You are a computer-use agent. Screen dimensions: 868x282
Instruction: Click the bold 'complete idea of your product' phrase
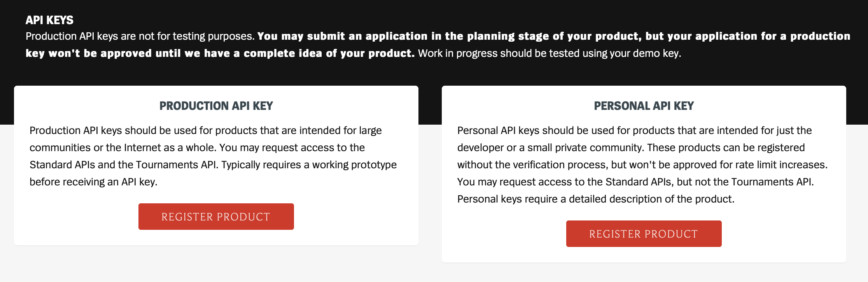click(329, 53)
